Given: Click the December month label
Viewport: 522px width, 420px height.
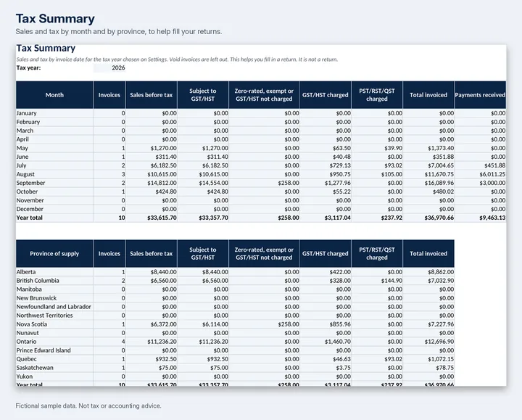Looking at the screenshot, I should tap(30, 209).
